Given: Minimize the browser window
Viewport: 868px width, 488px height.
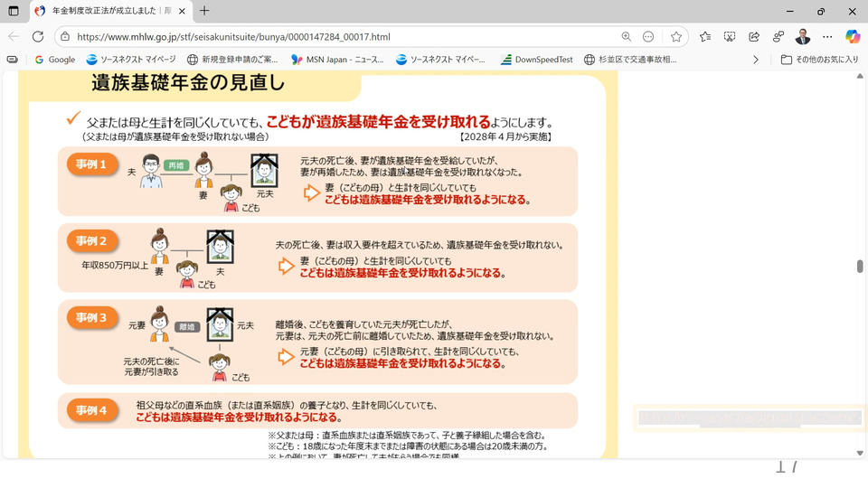Looking at the screenshot, I should click(x=790, y=11).
